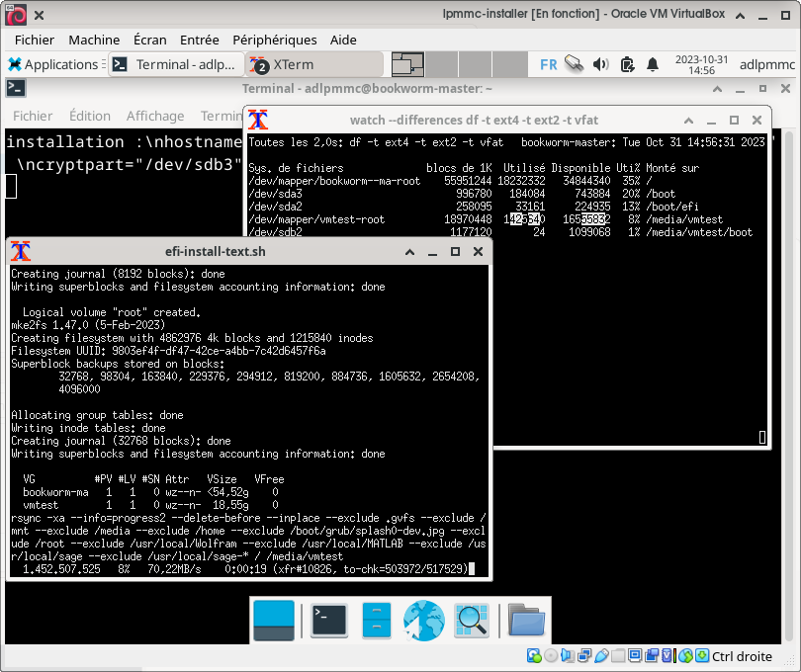Open the Machine menu
801x672 pixels.
click(94, 40)
